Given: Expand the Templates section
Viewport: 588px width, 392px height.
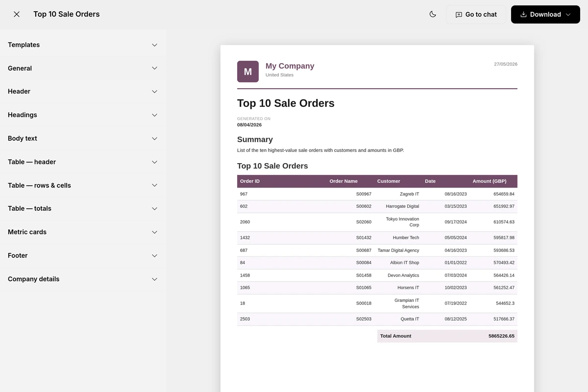Looking at the screenshot, I should click(83, 45).
